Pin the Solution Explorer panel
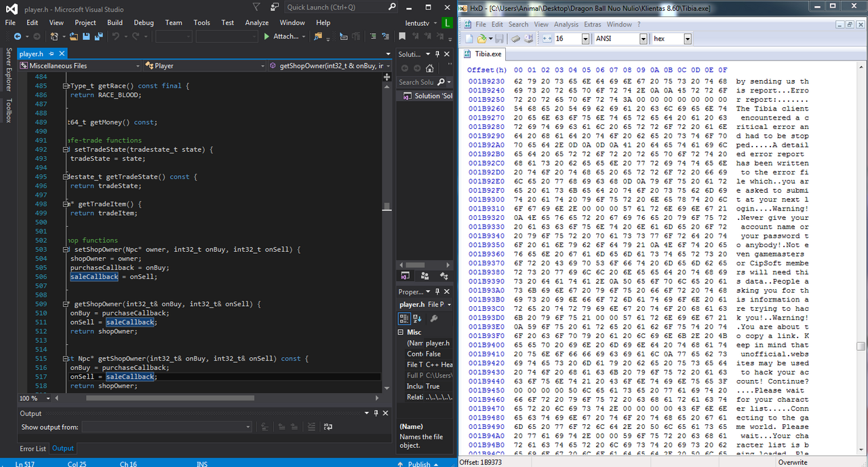This screenshot has height=467, width=868. 437,54
